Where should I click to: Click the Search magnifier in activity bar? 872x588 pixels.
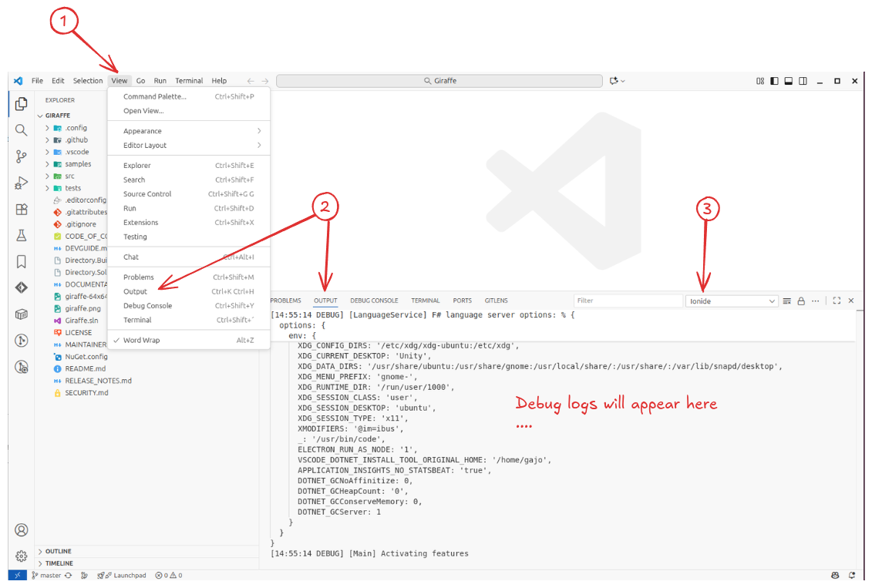click(22, 130)
